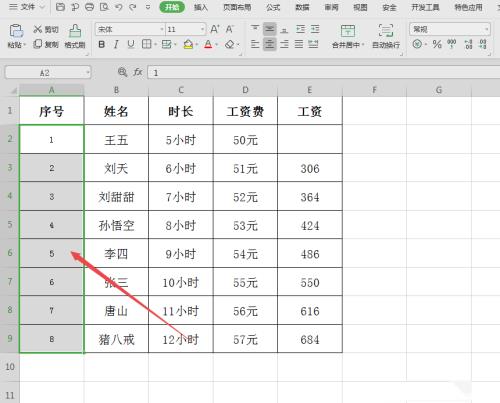Viewport: 500px width, 403px height.
Task: Open Print Preview from quick access toolbar
Action: pos(104,7)
